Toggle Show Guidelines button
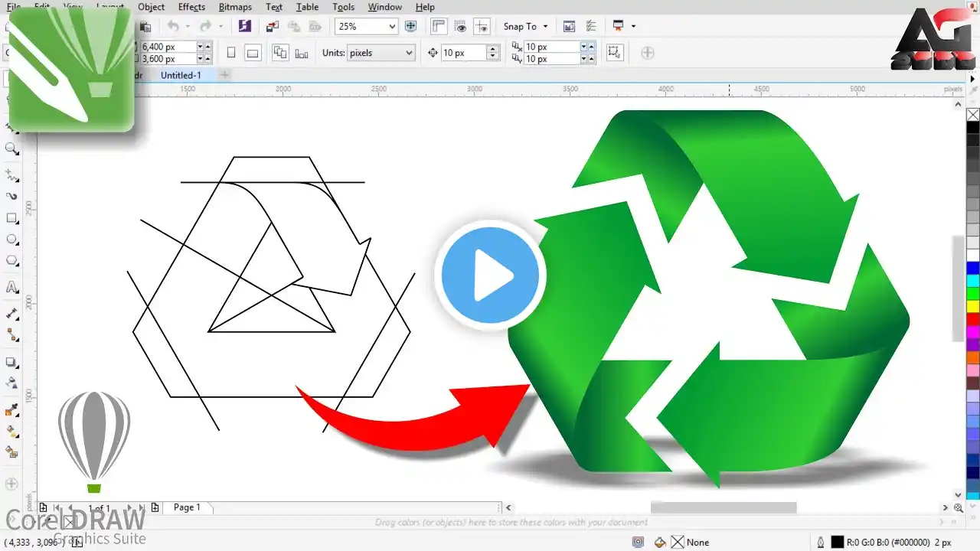 tap(482, 27)
